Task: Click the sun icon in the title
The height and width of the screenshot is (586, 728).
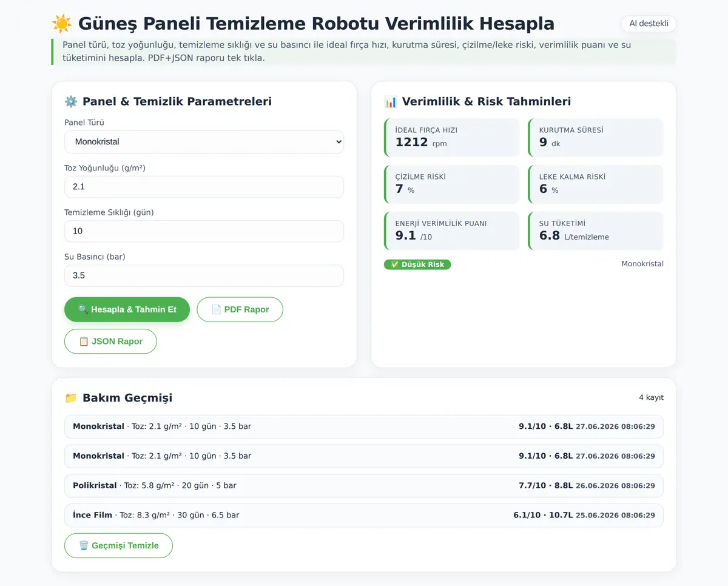Action: point(62,24)
